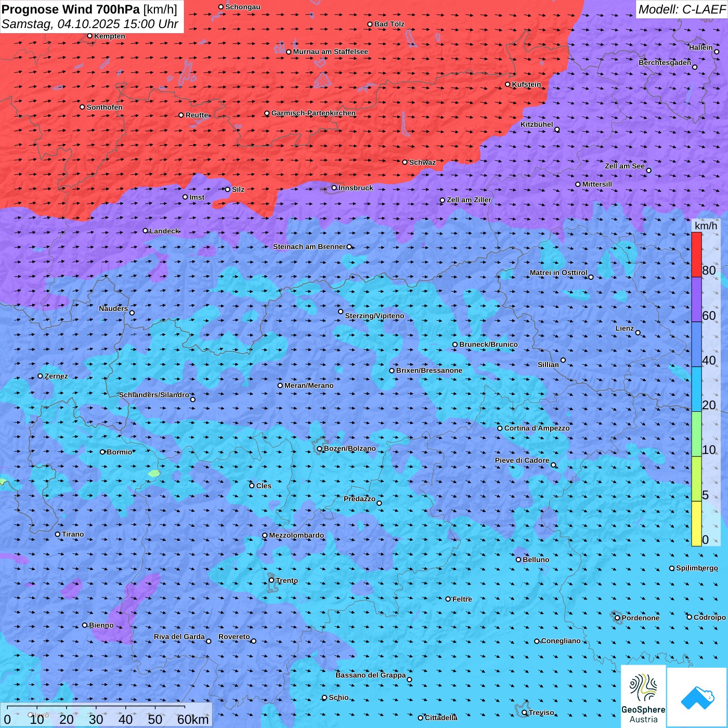Click the date 'Samstag, 04.10.2025 15:00 Uhr'

pos(90,24)
